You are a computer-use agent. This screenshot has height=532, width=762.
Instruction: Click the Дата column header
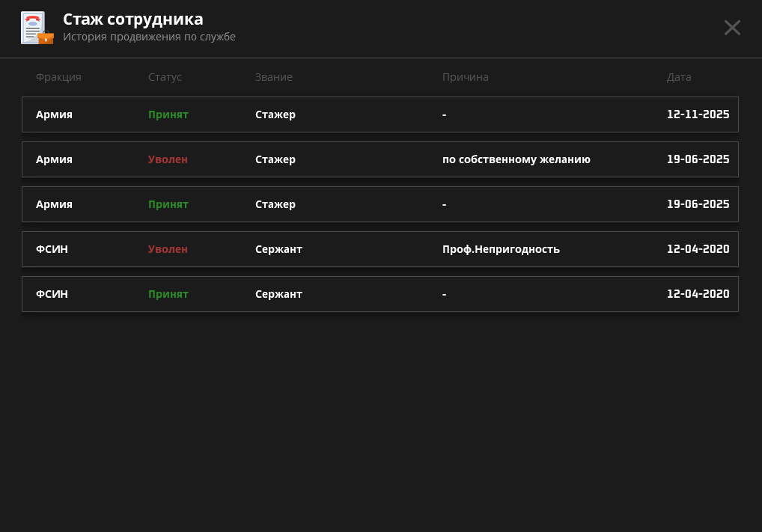click(679, 77)
